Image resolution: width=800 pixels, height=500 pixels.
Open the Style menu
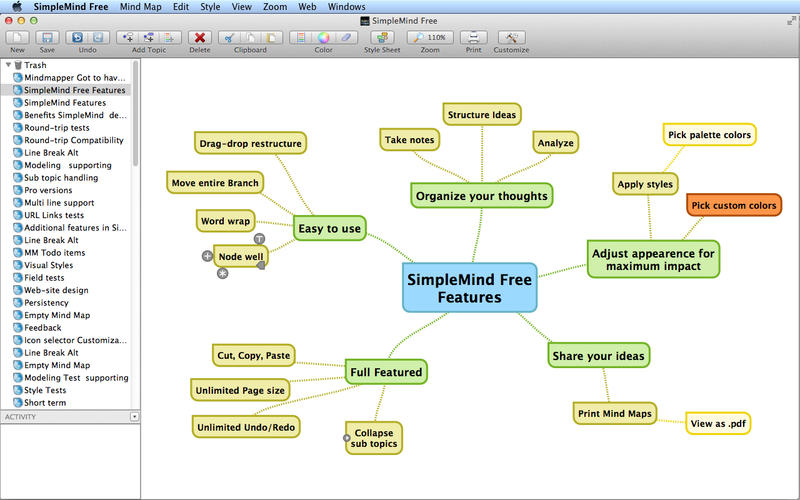pyautogui.click(x=210, y=7)
